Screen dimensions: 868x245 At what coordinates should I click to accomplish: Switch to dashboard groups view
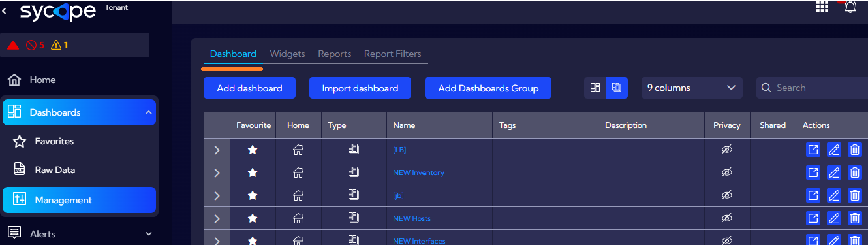617,88
